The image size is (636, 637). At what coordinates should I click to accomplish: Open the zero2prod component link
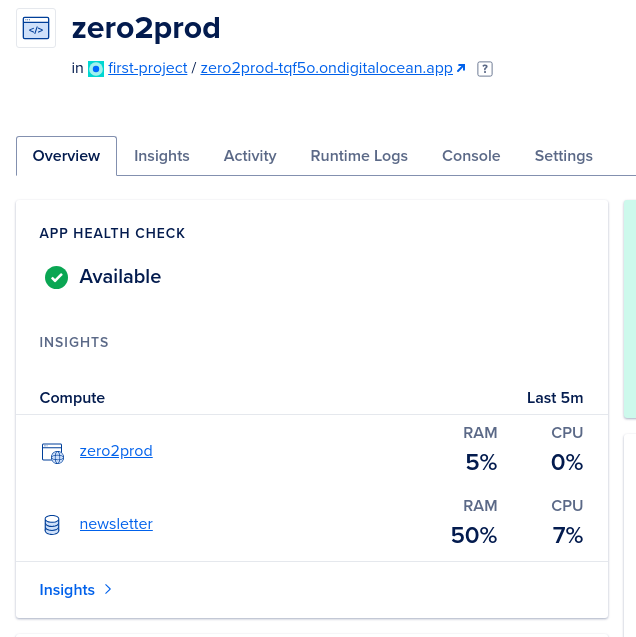pyautogui.click(x=116, y=451)
